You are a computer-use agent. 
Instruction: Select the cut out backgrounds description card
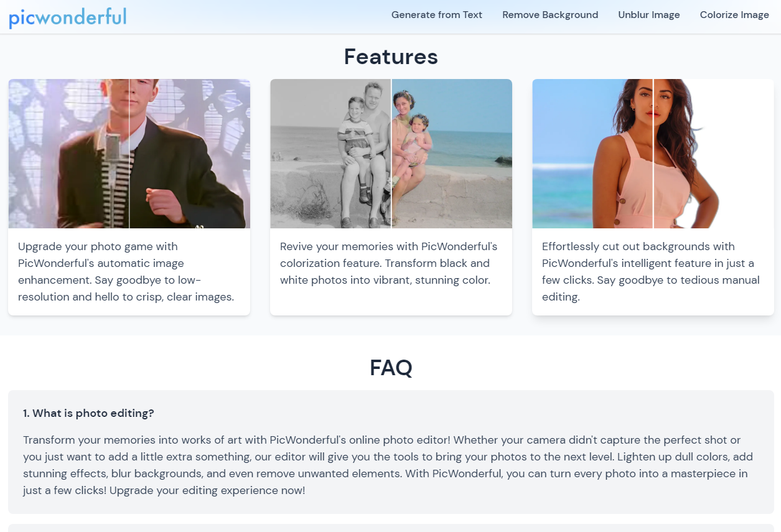click(653, 272)
